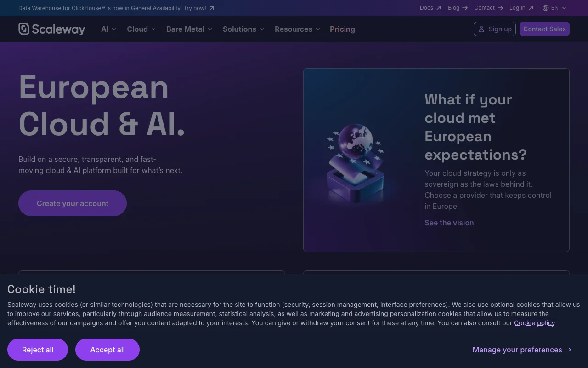Click the external arrow next to Docs
Viewport: 588px width, 368px height.
coord(439,8)
